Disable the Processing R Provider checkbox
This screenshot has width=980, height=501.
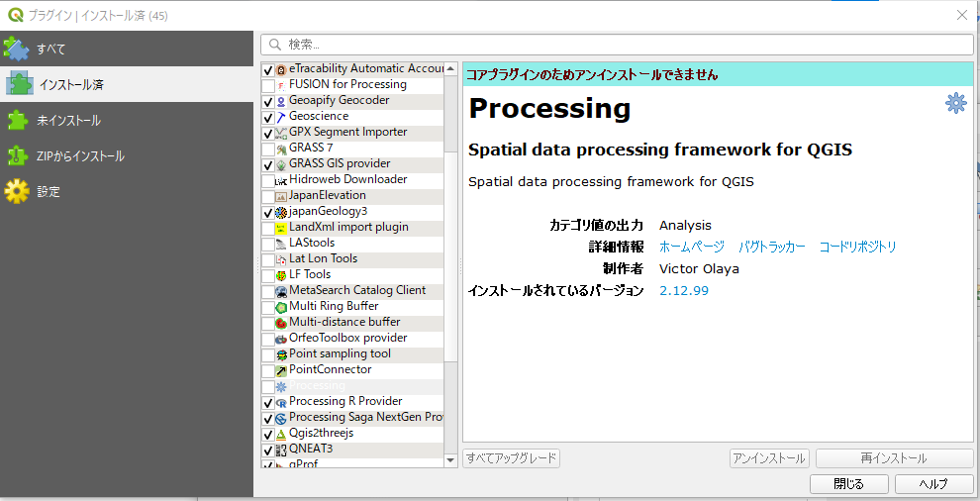point(268,402)
